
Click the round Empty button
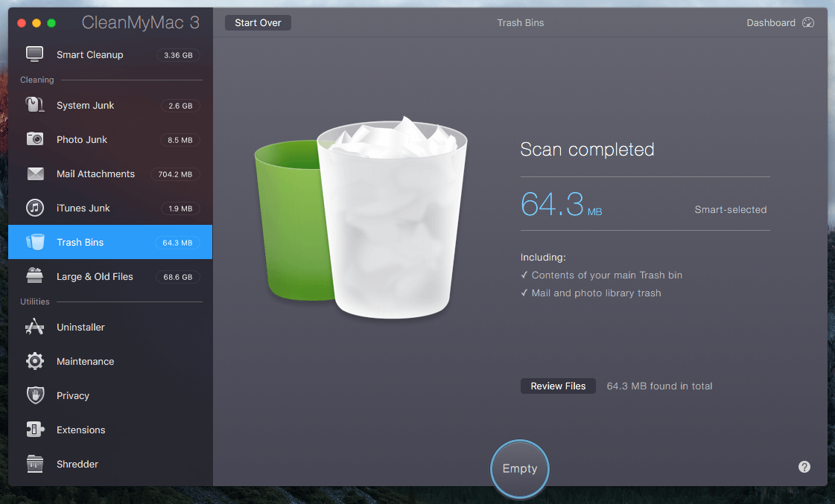point(520,469)
